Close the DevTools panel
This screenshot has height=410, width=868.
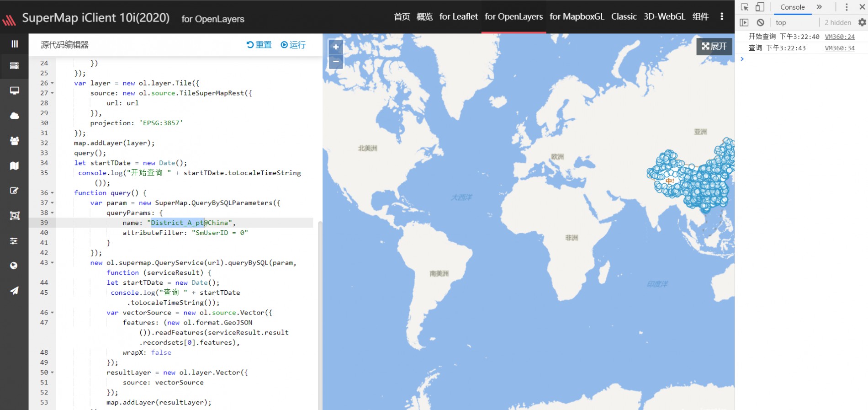point(862,7)
